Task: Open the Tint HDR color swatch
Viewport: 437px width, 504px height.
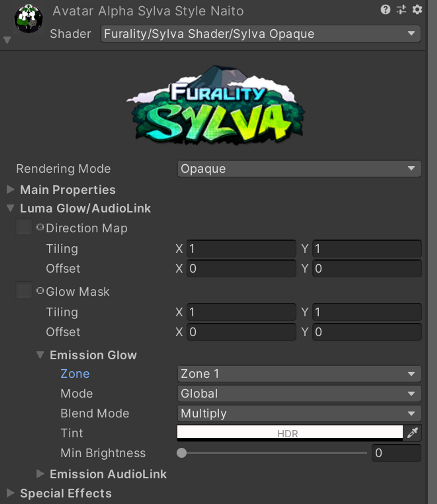Action: pos(290,433)
